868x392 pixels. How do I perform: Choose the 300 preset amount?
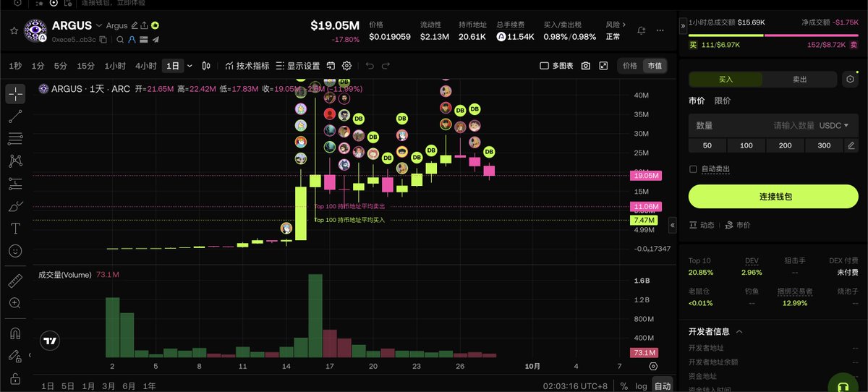coord(824,145)
